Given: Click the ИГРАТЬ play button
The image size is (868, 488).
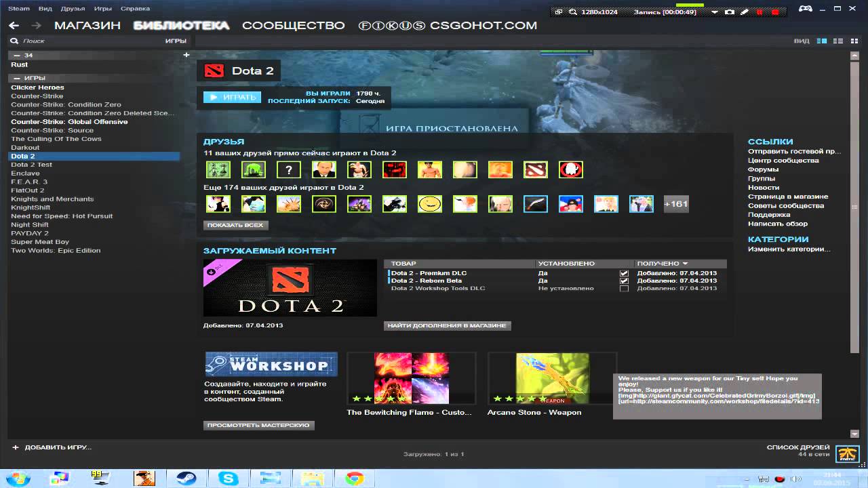Looking at the screenshot, I should tap(232, 97).
